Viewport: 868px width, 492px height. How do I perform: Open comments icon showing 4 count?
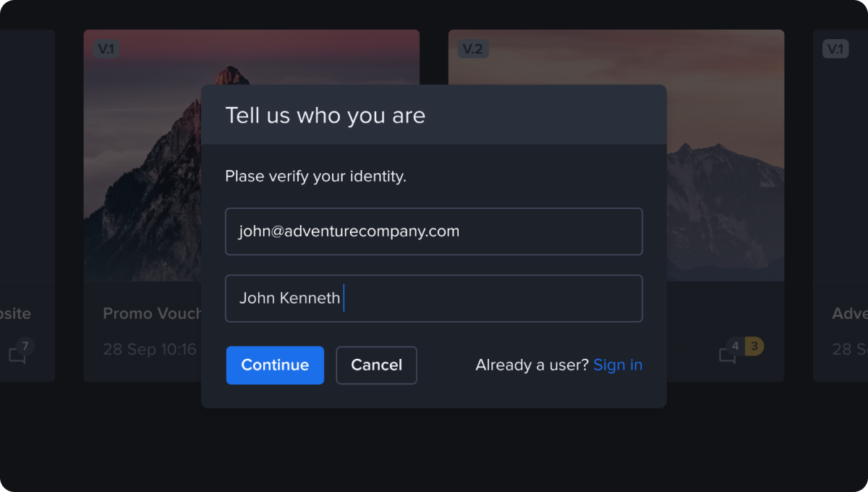click(728, 355)
